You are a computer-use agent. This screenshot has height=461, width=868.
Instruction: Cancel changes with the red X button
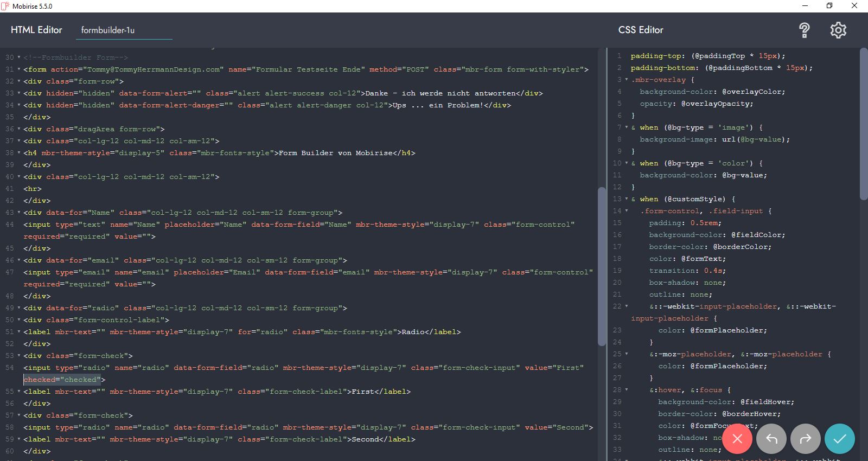click(737, 439)
